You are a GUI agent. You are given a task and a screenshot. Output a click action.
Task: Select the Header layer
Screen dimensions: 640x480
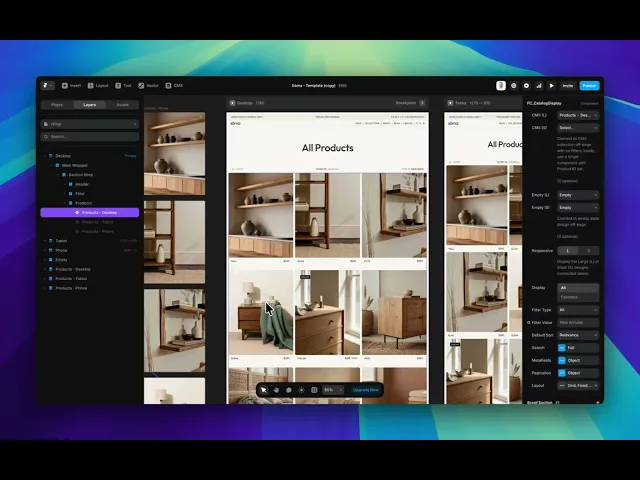[82, 184]
